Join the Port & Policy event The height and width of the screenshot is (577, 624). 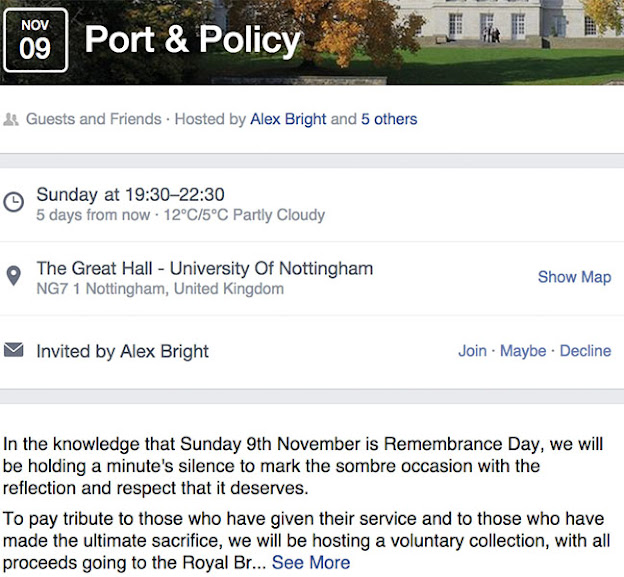[472, 351]
